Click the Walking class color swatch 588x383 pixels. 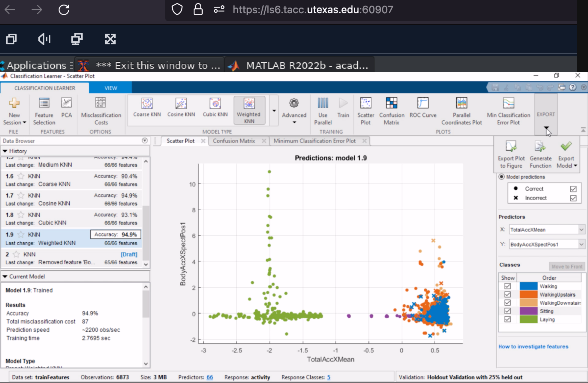pyautogui.click(x=529, y=286)
